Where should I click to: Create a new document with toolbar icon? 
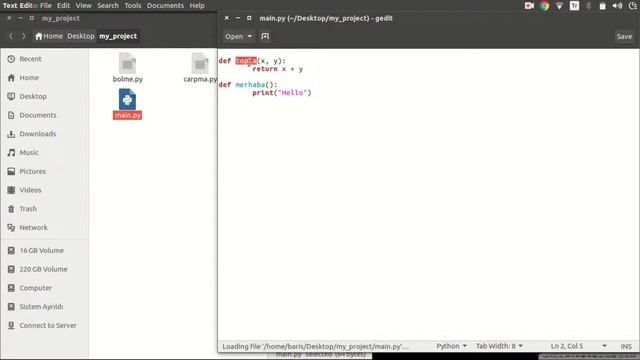coord(265,36)
